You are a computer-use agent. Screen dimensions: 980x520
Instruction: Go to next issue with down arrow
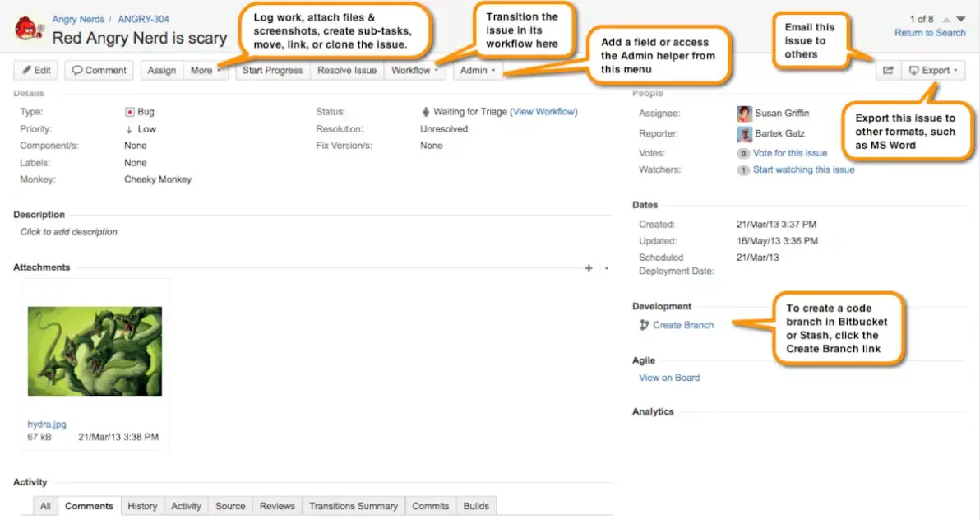pos(960,20)
